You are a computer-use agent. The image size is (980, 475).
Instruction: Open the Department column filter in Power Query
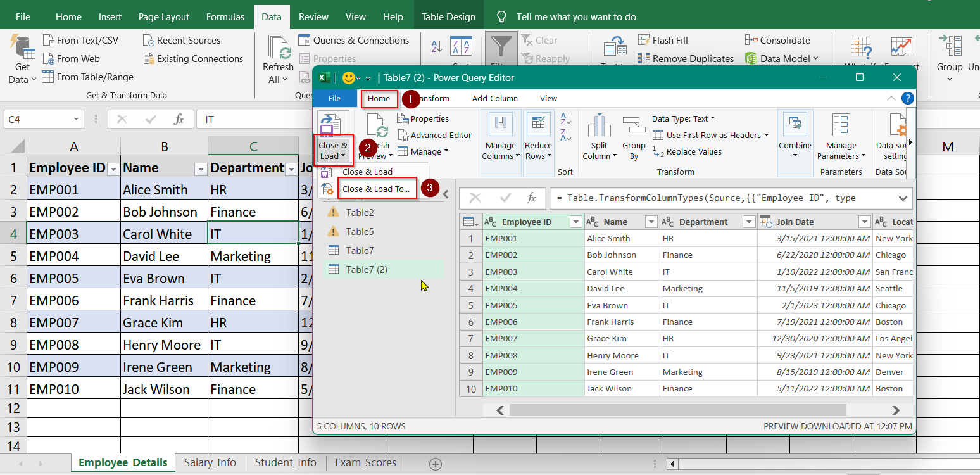pyautogui.click(x=748, y=222)
